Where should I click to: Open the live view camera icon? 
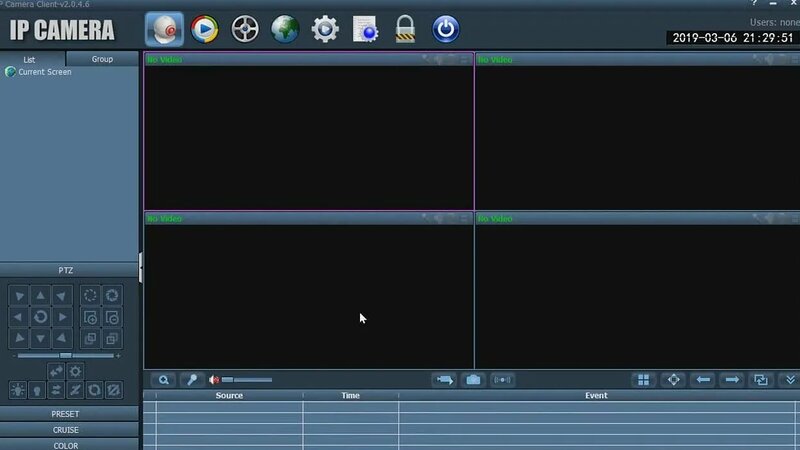pos(164,29)
